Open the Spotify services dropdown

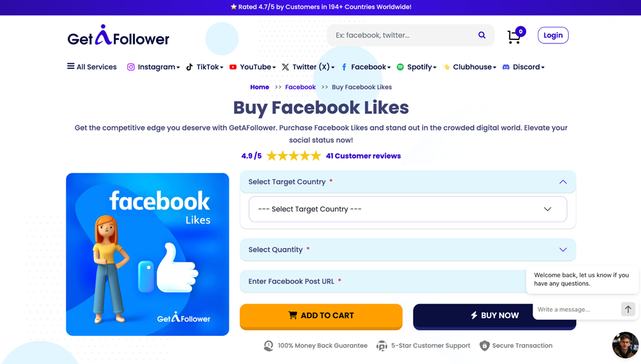coord(416,67)
